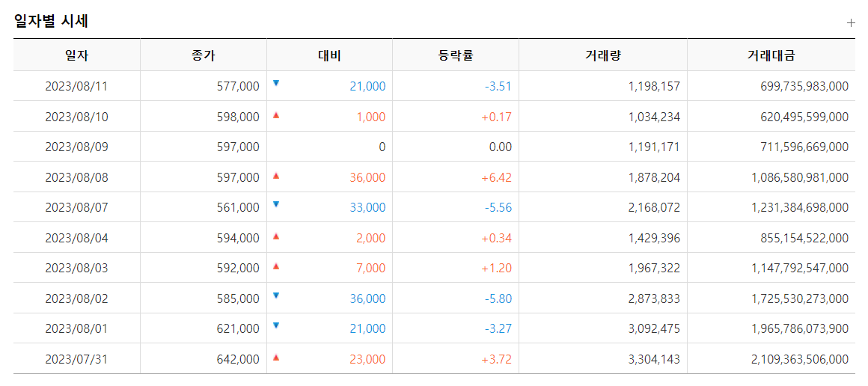This screenshot has height=386, width=868.
Task: Click the up arrow in the 2023/08/03 row
Action: click(276, 266)
